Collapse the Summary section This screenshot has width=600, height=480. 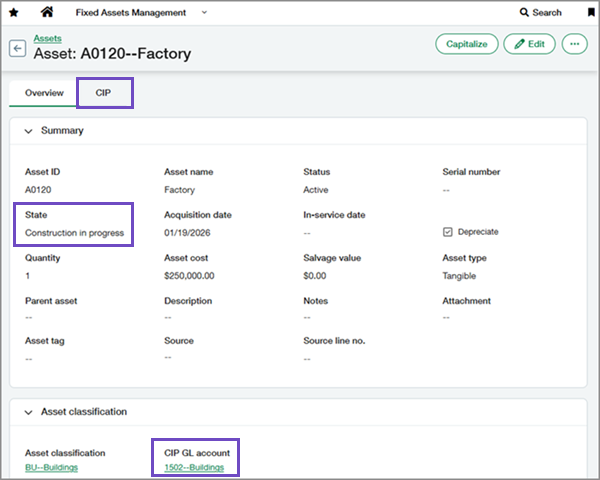[x=28, y=131]
